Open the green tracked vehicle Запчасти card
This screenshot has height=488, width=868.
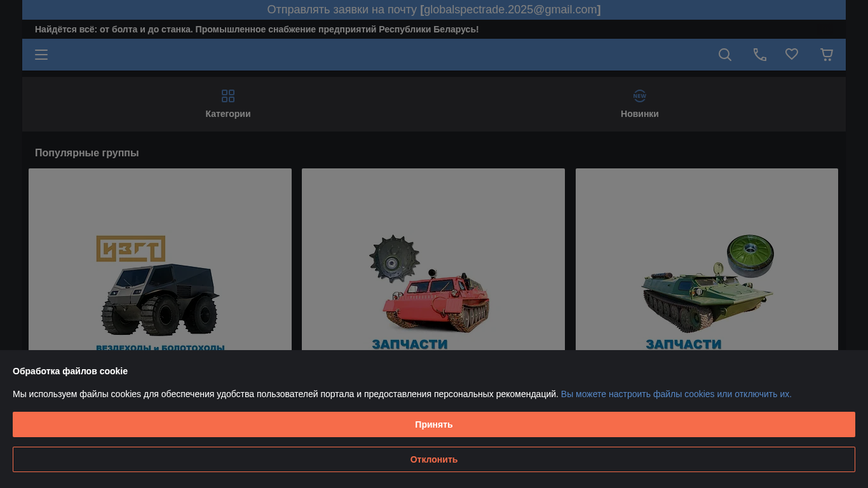707,259
